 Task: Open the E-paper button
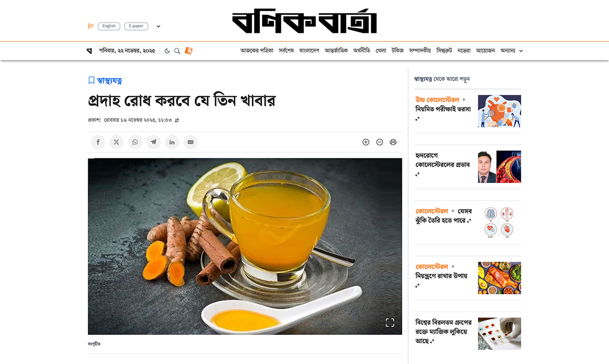(x=136, y=26)
